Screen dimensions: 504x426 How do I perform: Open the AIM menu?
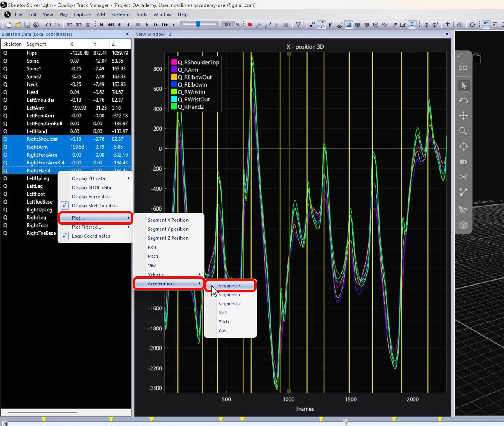click(x=101, y=14)
